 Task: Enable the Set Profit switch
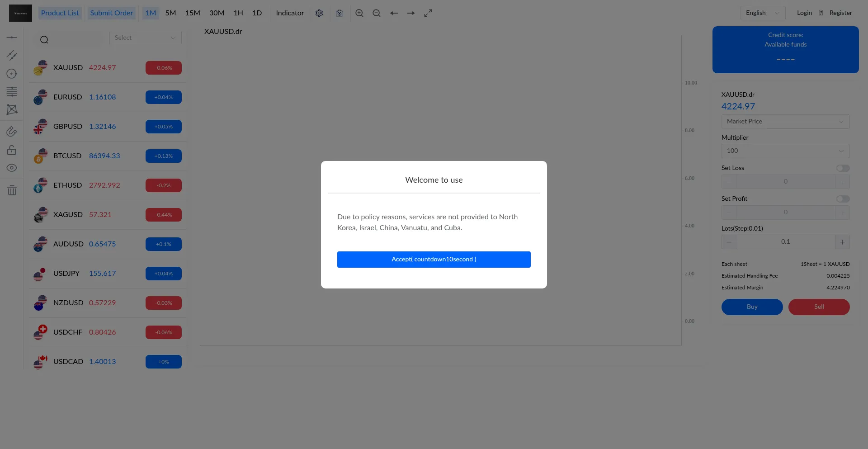coord(843,199)
